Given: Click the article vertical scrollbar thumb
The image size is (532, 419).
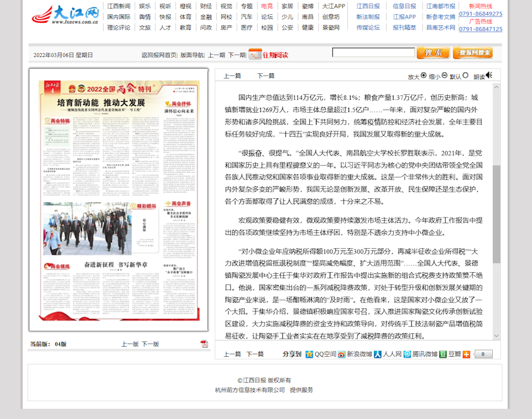Looking at the screenshot, I should 496,213.
